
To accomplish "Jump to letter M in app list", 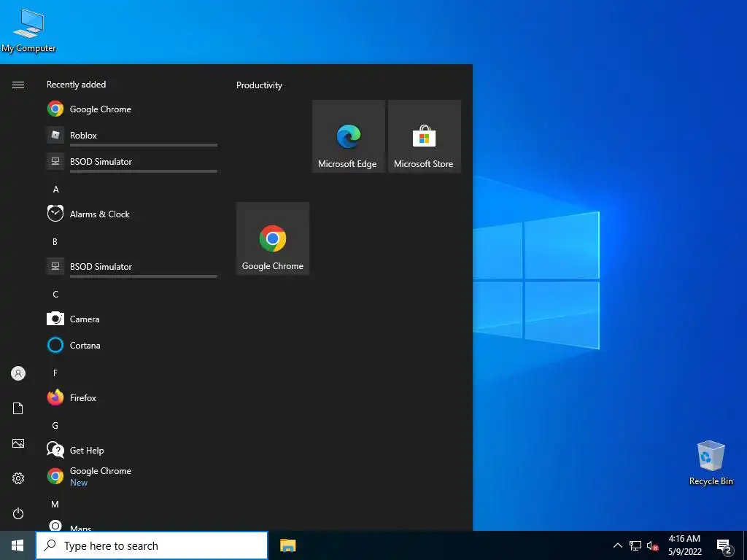I will coord(55,504).
